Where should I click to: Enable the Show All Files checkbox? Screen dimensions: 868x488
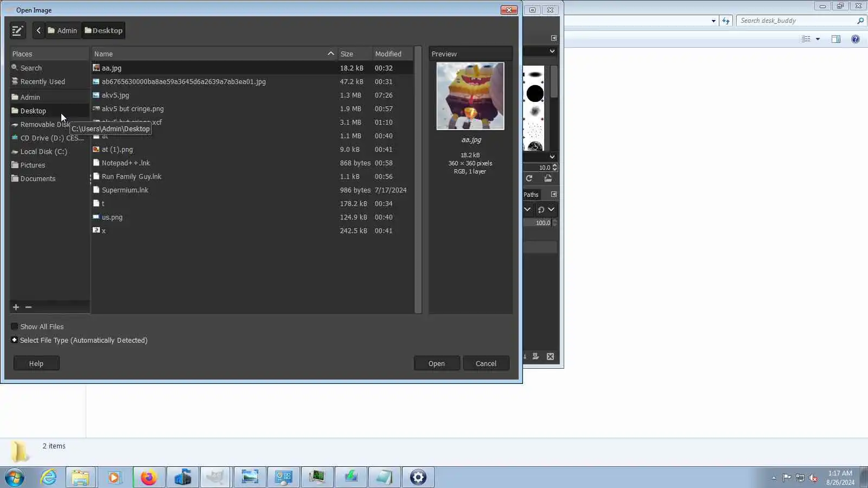[x=15, y=327]
